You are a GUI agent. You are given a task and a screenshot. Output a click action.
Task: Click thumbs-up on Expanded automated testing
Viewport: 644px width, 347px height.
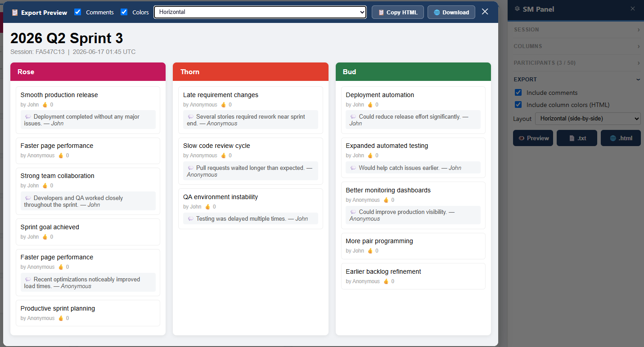pyautogui.click(x=370, y=156)
